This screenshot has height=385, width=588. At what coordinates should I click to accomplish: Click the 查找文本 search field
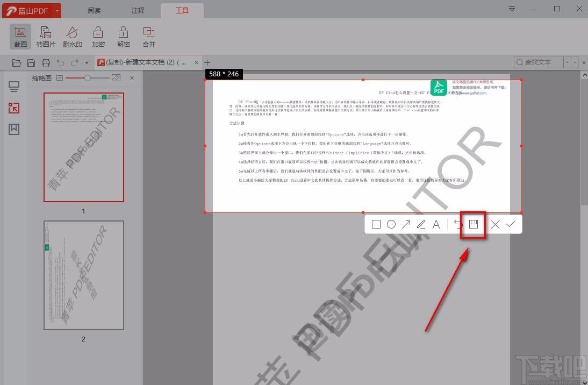click(538, 62)
